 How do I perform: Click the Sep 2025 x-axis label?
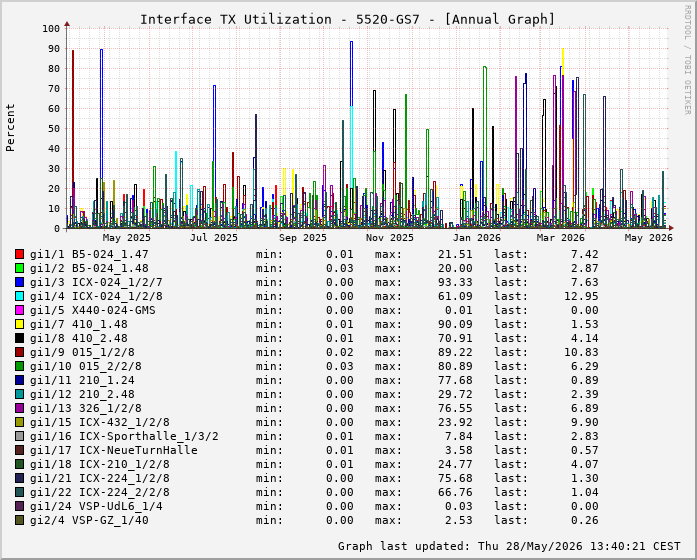click(x=303, y=238)
